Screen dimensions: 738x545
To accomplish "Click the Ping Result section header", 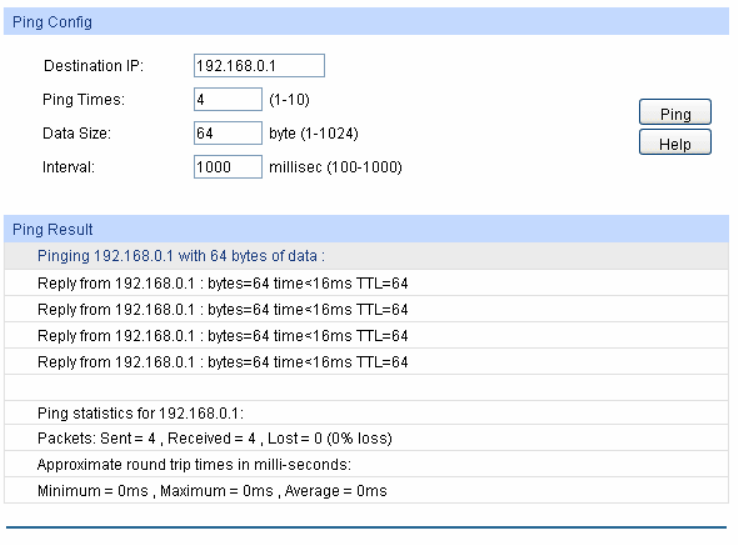I will (52, 230).
